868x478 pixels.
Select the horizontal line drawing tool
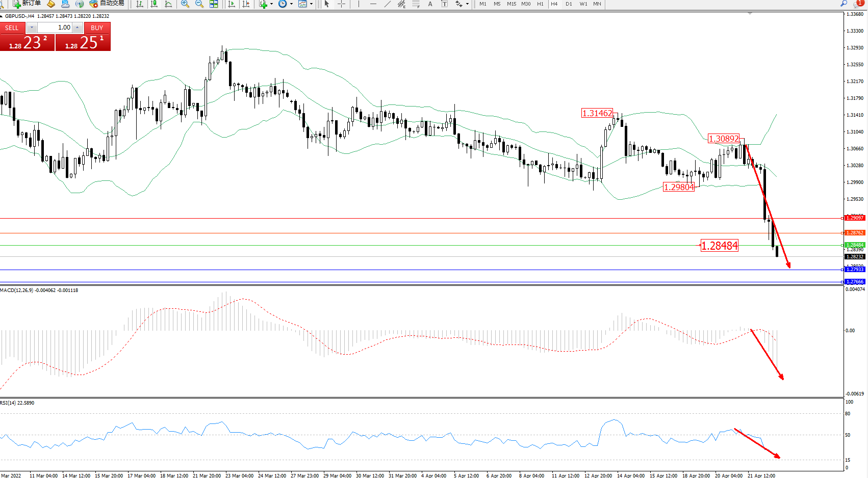[x=373, y=4]
